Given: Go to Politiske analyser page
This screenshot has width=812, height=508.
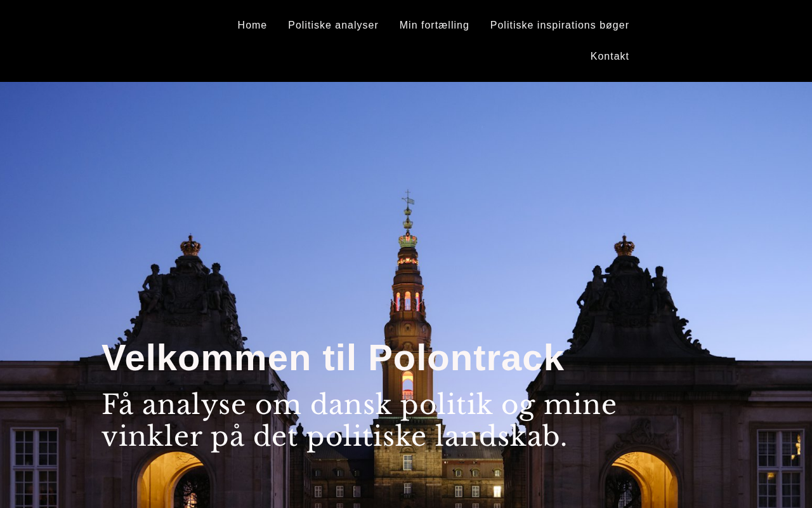Looking at the screenshot, I should pyautogui.click(x=333, y=25).
